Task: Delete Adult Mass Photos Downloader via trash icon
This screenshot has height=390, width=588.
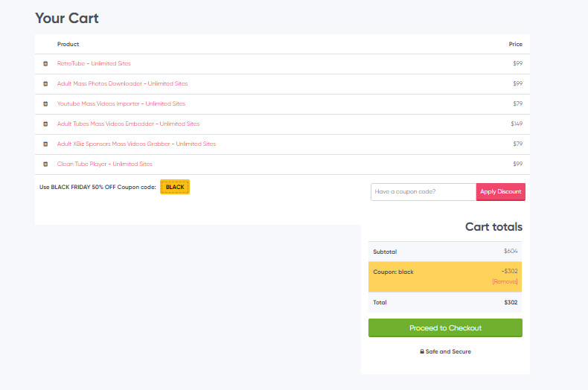Action: click(45, 83)
